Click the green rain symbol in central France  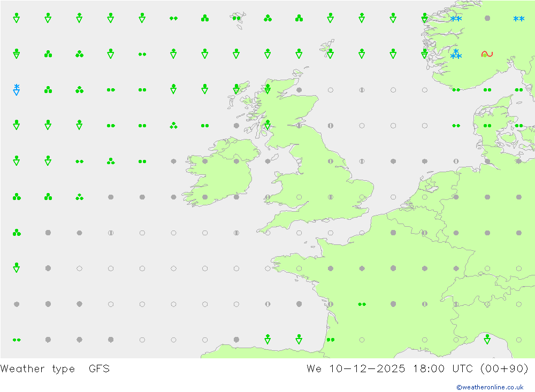pyautogui.click(x=362, y=304)
